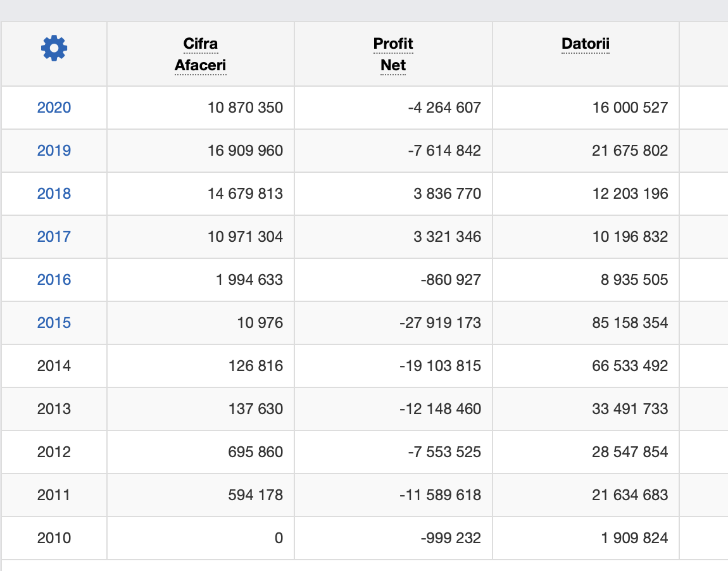
Task: Select the 2020 turnover value 10 870 350
Action: point(245,108)
